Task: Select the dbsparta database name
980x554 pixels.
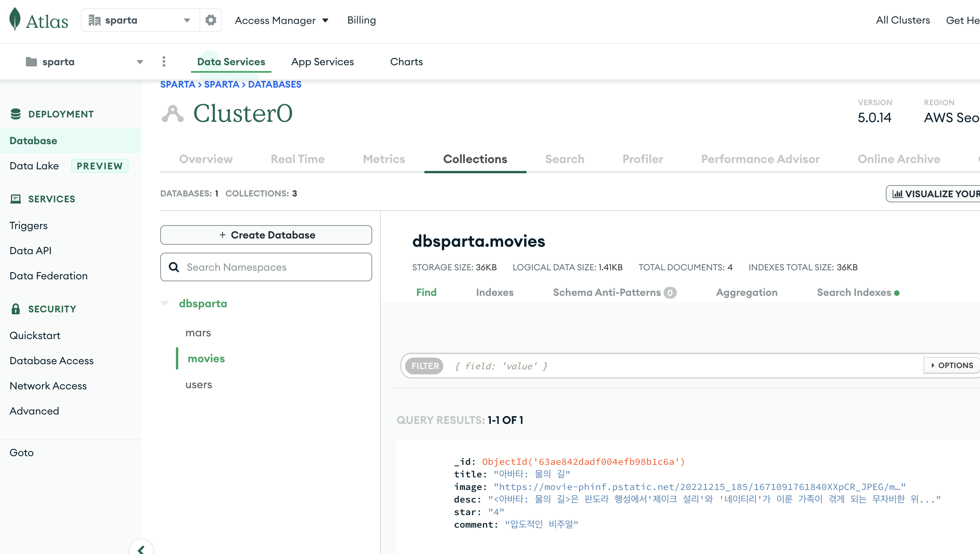Action: [x=203, y=304]
